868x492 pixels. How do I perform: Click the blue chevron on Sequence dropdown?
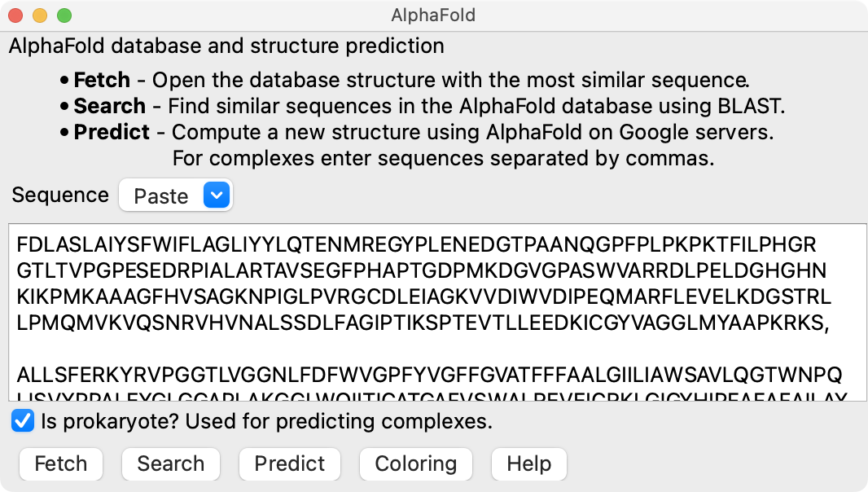216,195
